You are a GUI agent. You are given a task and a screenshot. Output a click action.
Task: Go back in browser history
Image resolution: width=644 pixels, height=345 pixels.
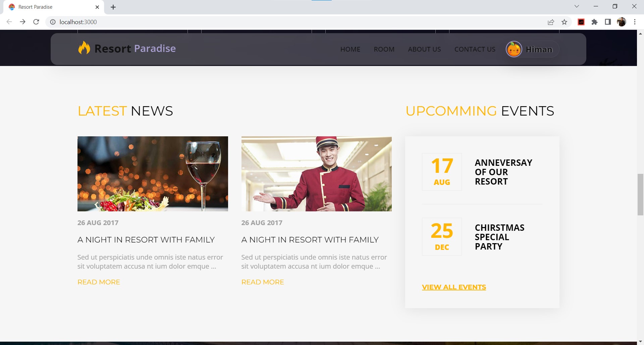pos(9,22)
